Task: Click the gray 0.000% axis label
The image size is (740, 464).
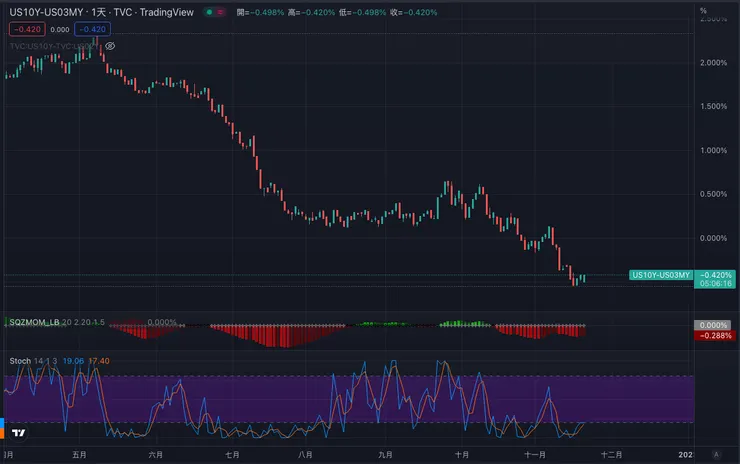Action: click(713, 325)
